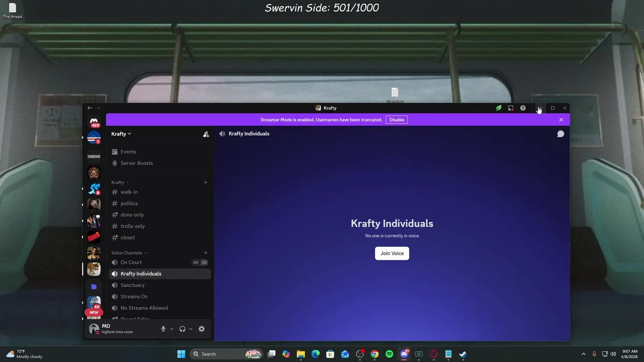This screenshot has width=644, height=362.
Task: Click the Krafty Individuals channel header title
Action: tap(249, 134)
